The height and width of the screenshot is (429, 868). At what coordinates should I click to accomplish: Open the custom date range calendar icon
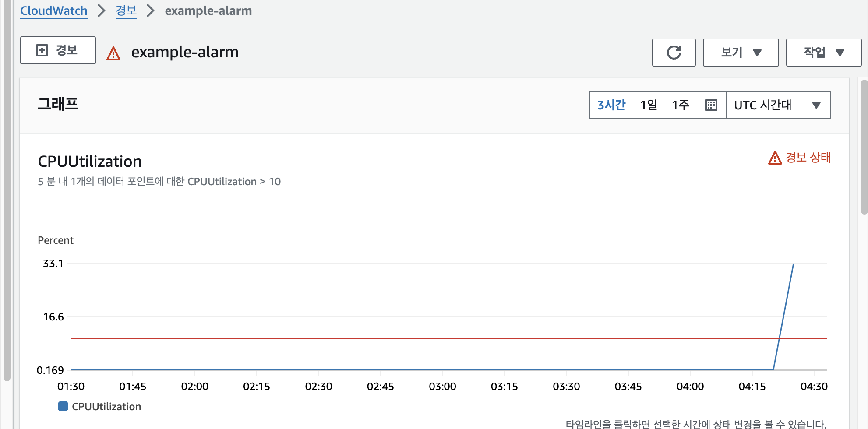[711, 105]
